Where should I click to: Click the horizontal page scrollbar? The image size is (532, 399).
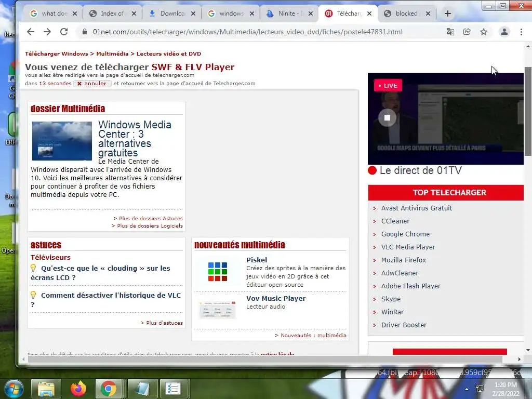(264, 359)
